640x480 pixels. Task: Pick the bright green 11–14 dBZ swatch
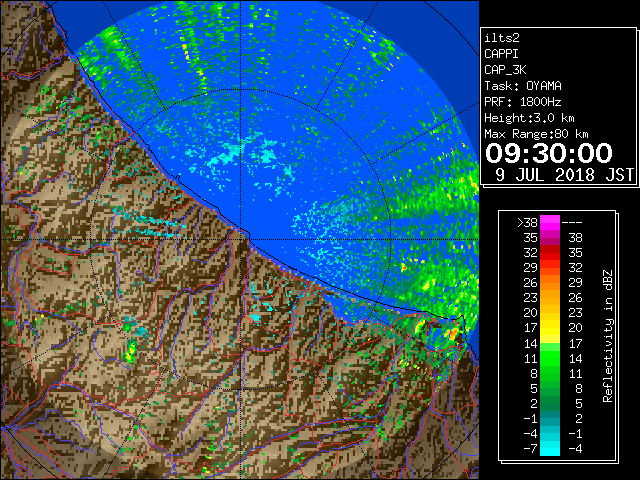click(x=550, y=358)
